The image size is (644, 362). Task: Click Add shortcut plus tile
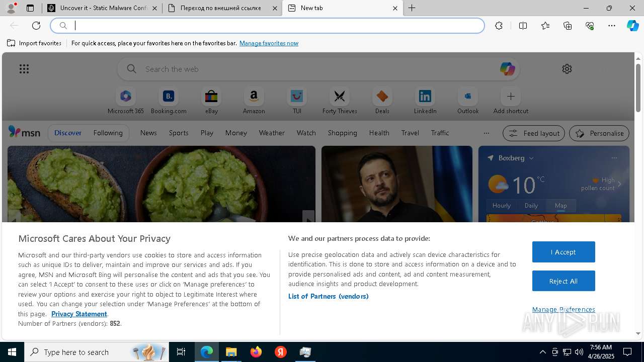(511, 101)
